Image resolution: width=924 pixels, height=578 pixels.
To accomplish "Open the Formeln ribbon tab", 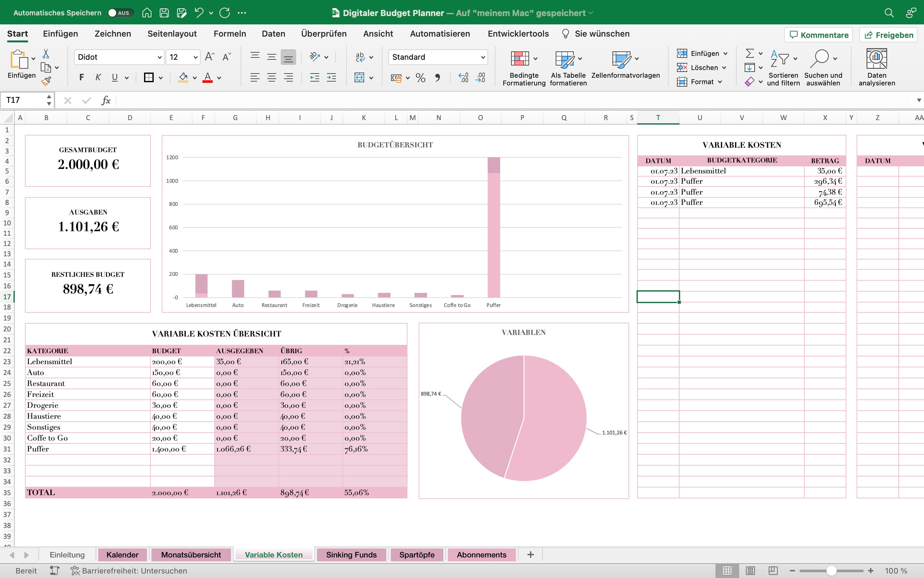I will [230, 34].
